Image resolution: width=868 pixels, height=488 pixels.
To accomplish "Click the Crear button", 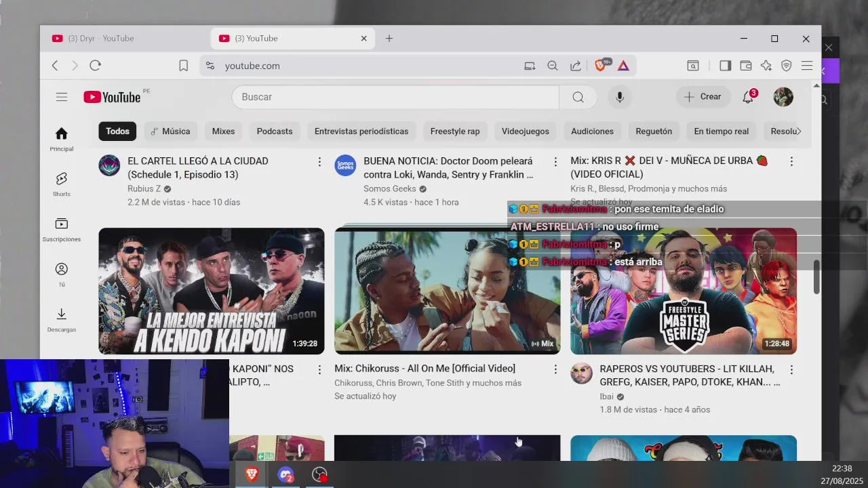I will click(x=703, y=97).
